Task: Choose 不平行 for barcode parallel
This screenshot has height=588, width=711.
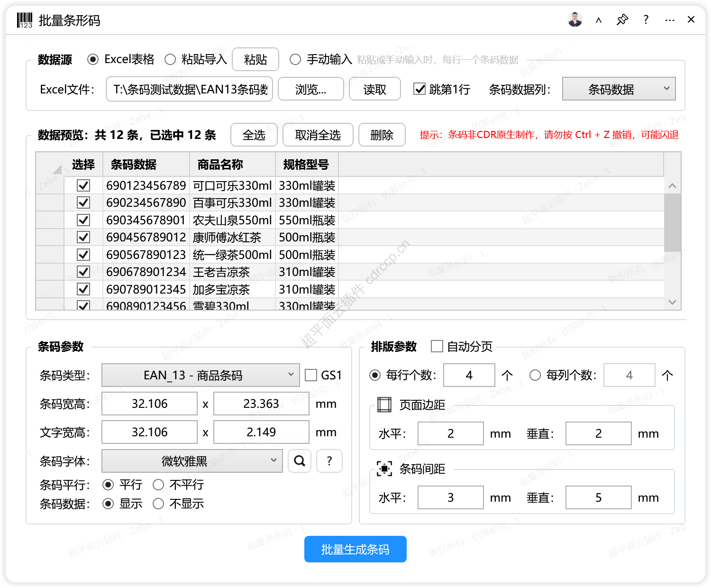Action: click(x=178, y=485)
